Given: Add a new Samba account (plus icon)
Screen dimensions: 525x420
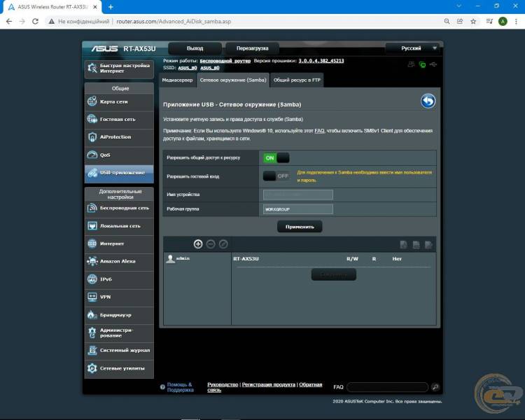Looking at the screenshot, I should [198, 244].
